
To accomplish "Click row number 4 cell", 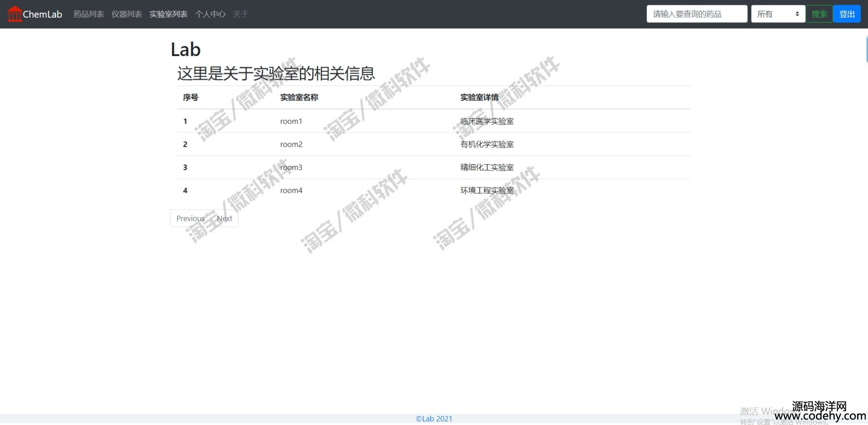I will tap(185, 191).
